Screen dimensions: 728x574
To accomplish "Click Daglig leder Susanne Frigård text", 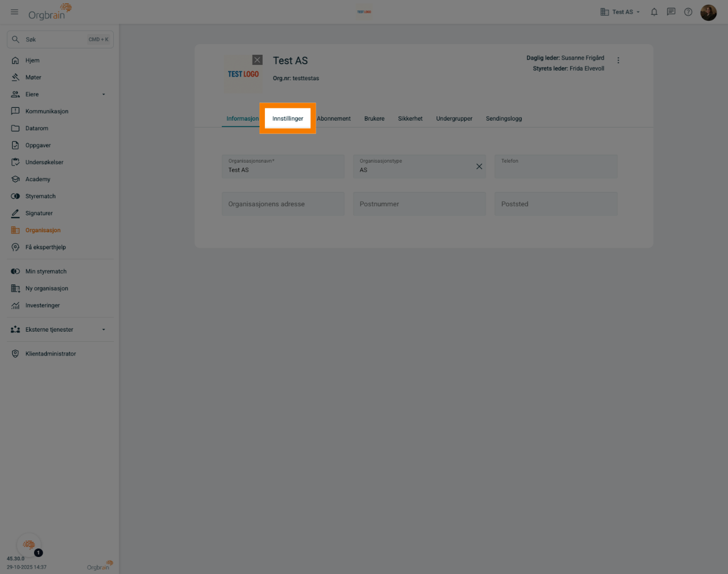I will [x=565, y=58].
